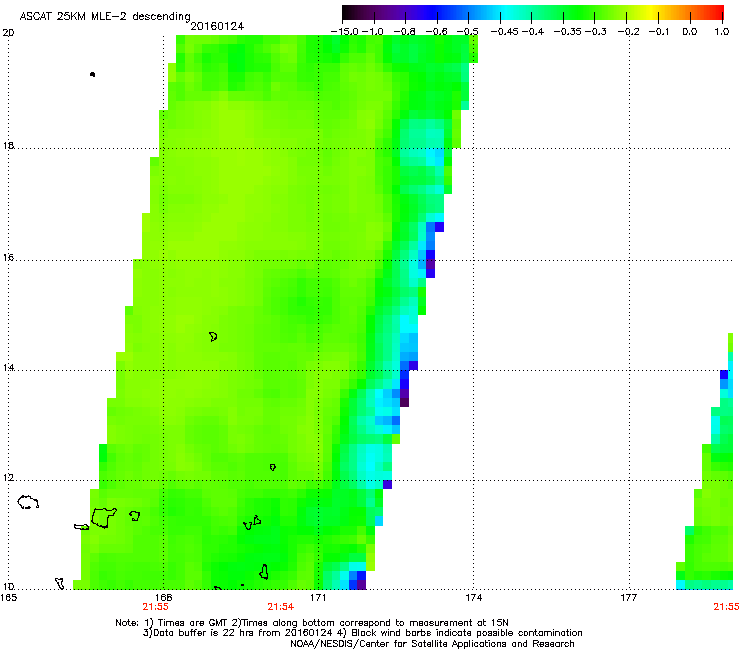Viewport: 740px width, 650px height.
Task: Click the "1.0" label at the scale's red end
Action: click(x=722, y=32)
